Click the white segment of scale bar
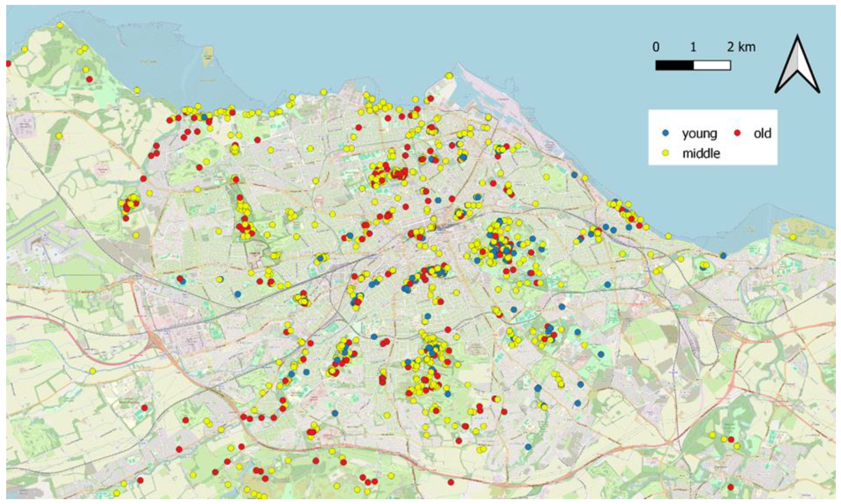The width and height of the screenshot is (841, 504). click(x=712, y=65)
